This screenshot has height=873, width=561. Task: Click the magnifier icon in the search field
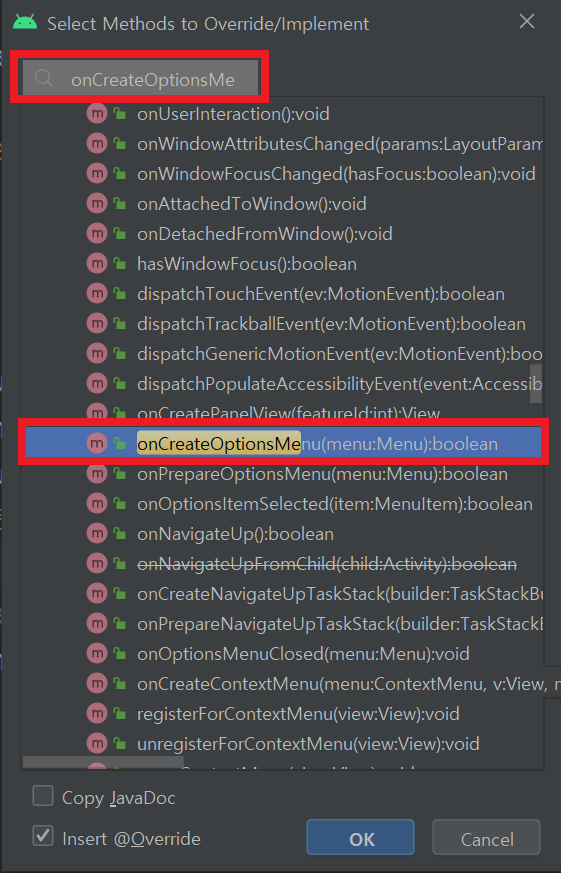click(x=43, y=78)
